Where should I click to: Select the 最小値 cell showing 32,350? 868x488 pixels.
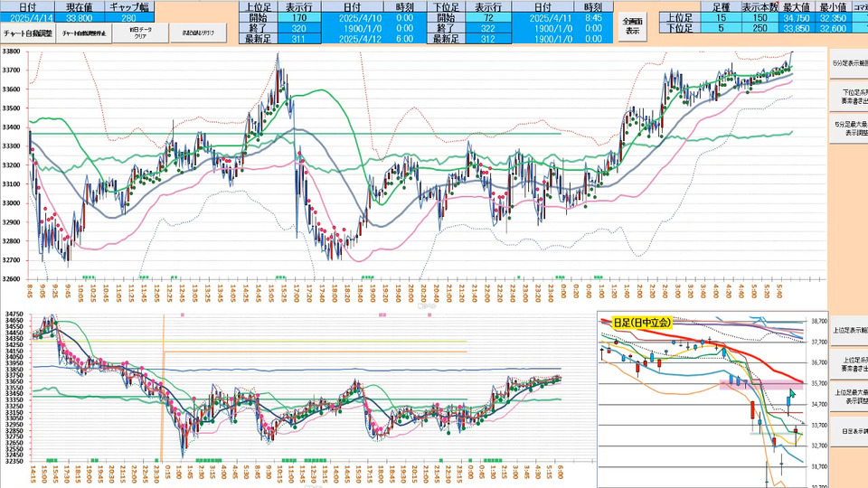point(833,18)
